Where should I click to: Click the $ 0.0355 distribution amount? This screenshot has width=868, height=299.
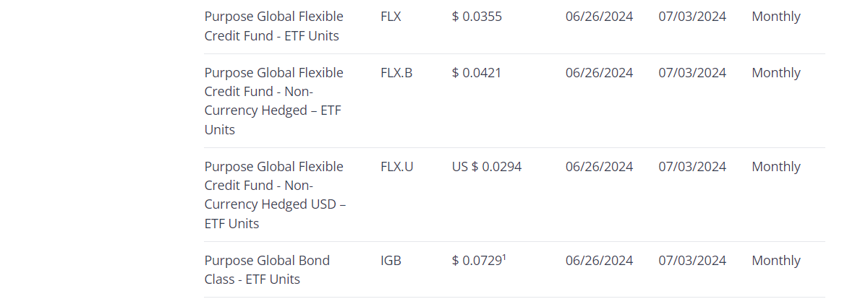coord(477,17)
